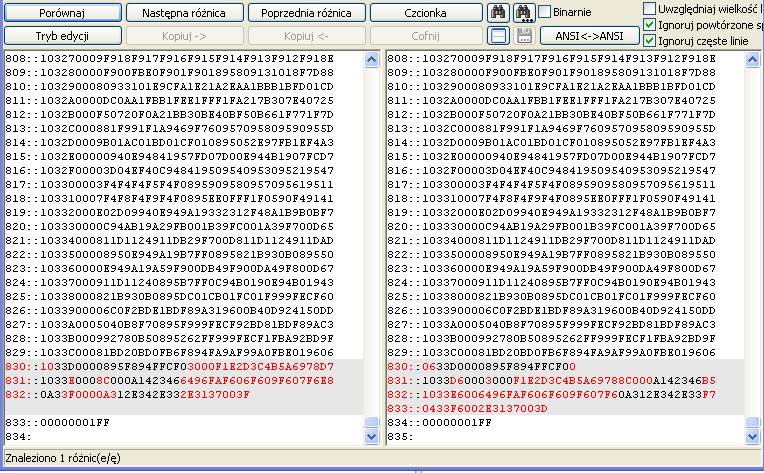Select differing line 833 in right pane
Viewport: 764px width, 473px height.
click(x=467, y=409)
